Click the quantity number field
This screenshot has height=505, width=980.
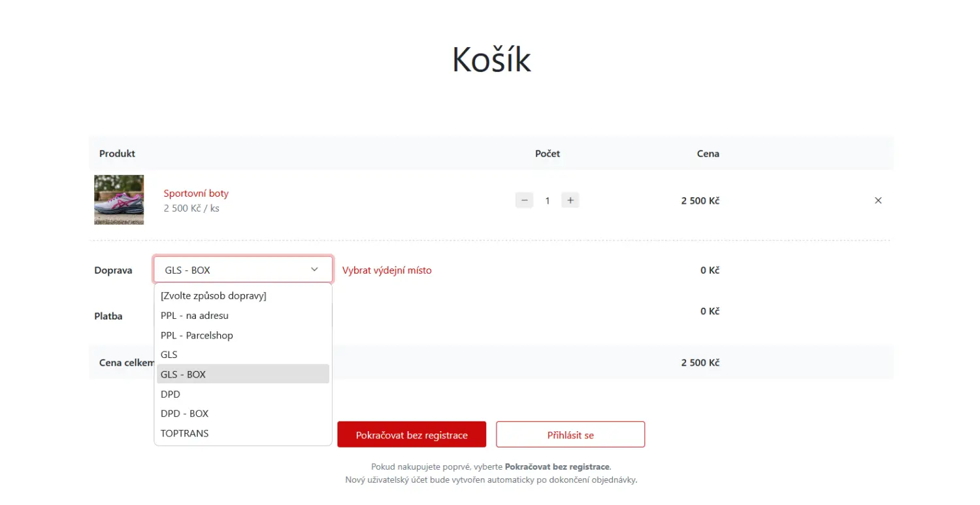[x=547, y=201]
